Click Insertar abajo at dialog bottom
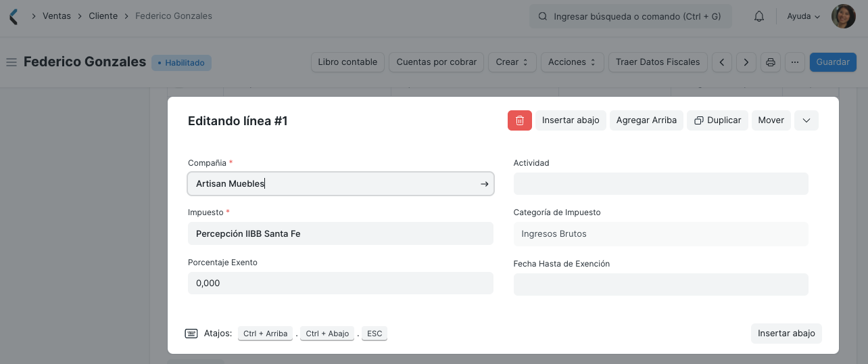The height and width of the screenshot is (364, 868). pyautogui.click(x=786, y=334)
